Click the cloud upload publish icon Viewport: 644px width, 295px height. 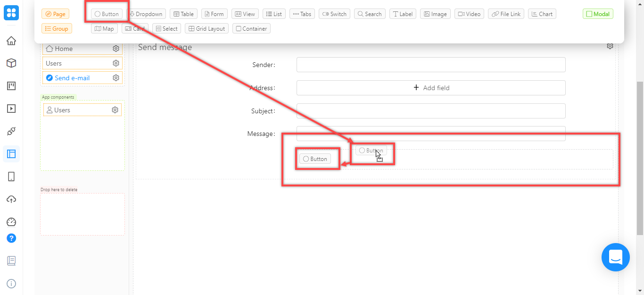[x=11, y=199]
